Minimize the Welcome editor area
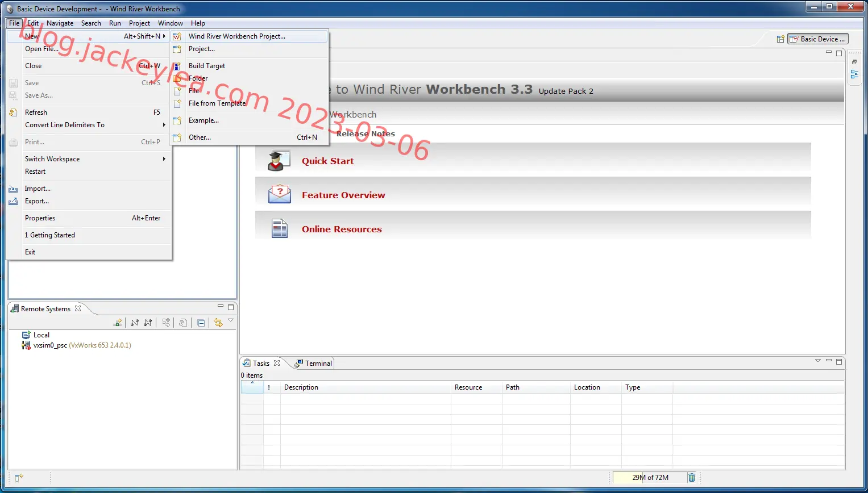Screen dimensions: 868x493 tap(829, 52)
